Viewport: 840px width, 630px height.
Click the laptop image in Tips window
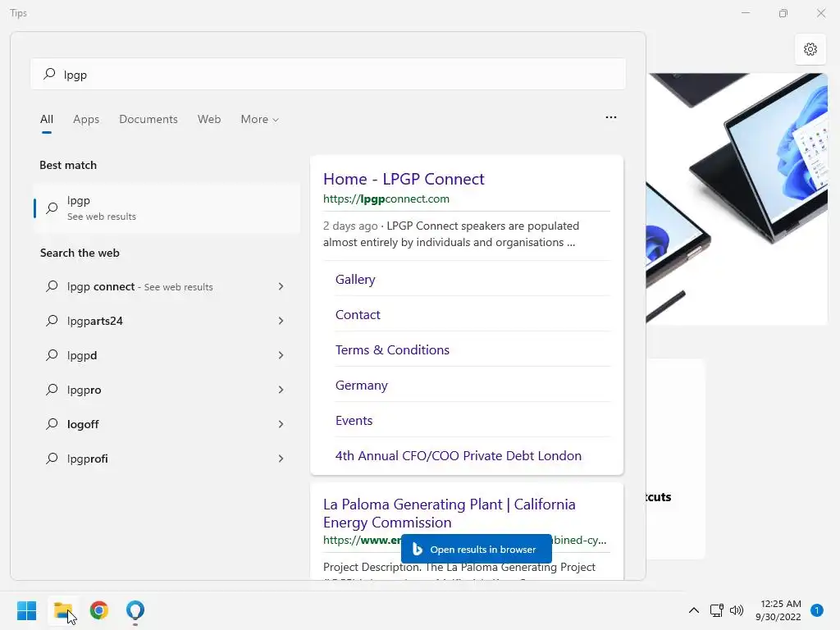coord(737,199)
